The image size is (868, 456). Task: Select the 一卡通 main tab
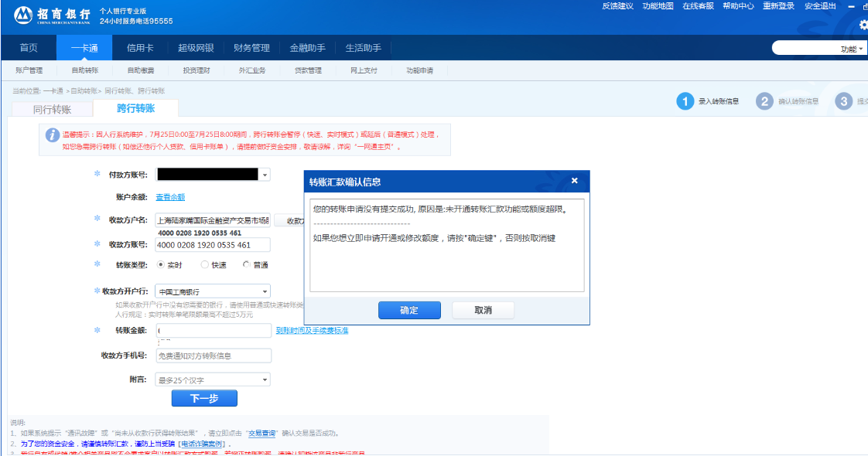click(84, 48)
